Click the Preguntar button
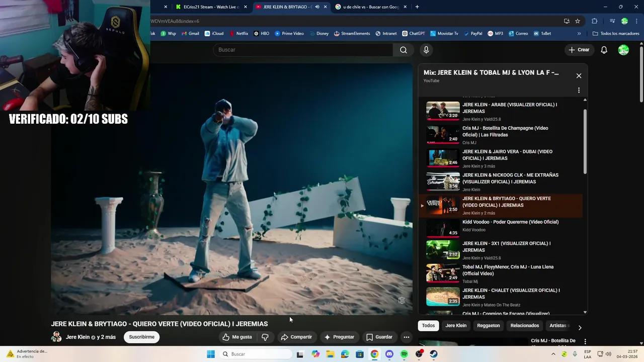Image resolution: width=644 pixels, height=362 pixels. [339, 337]
